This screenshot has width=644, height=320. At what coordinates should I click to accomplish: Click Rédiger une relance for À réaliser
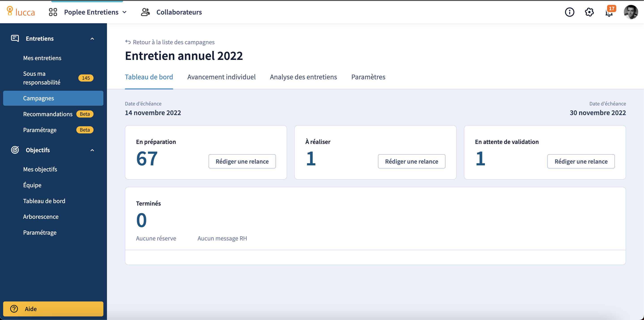click(x=412, y=161)
